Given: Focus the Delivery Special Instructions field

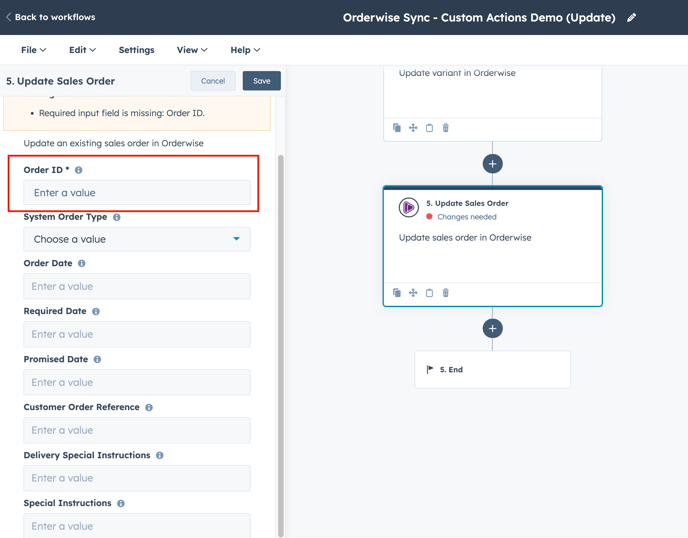Looking at the screenshot, I should coord(137,478).
